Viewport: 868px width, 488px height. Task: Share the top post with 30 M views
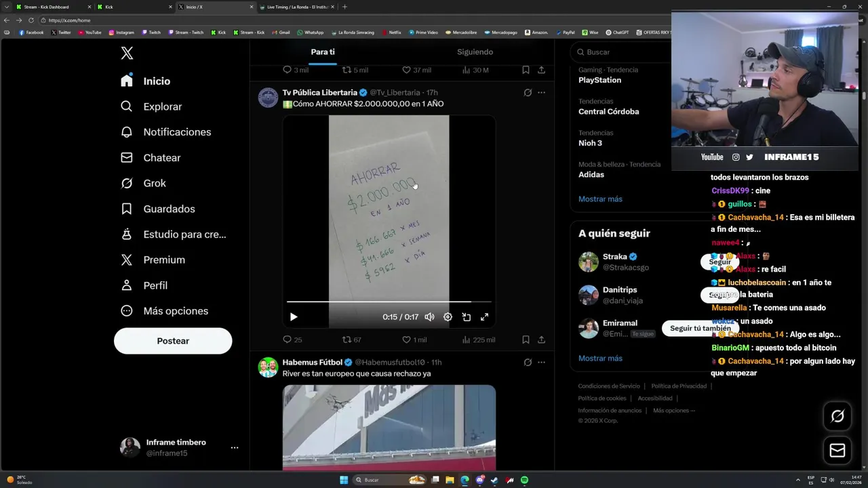click(541, 70)
